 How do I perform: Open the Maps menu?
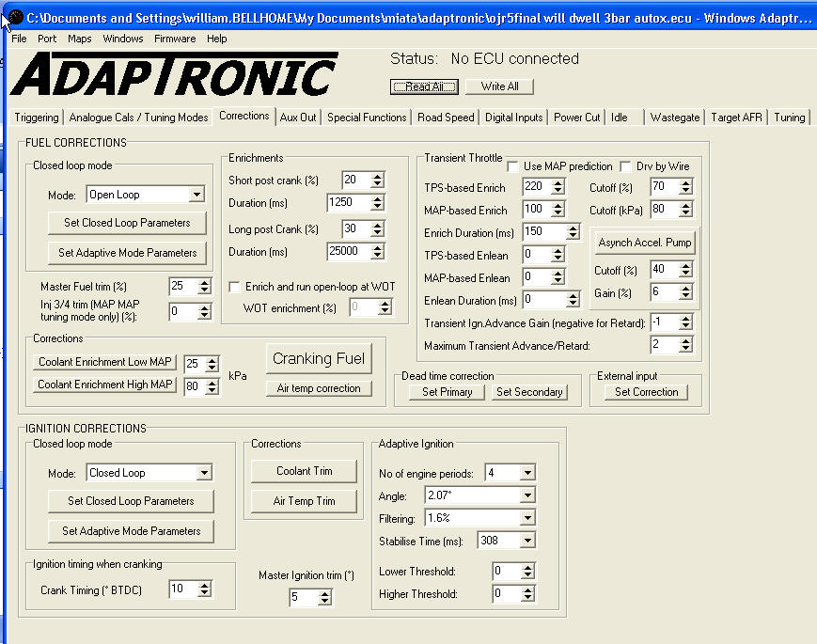[79, 39]
